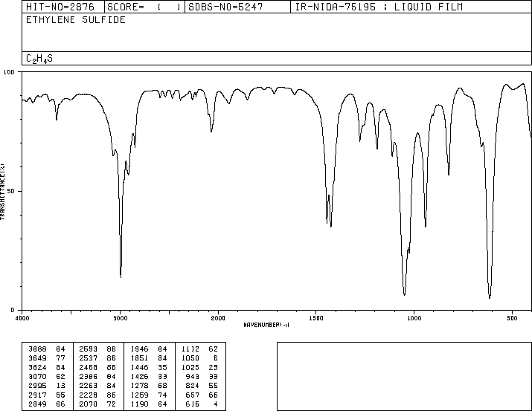
Task: Click the 1446 wavenumber in the peak table
Action: (139, 367)
